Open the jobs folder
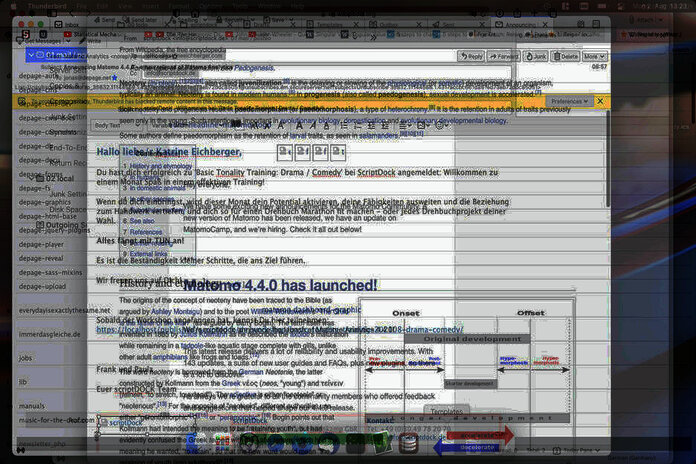Screen dimensions: 696x464 [x=25, y=358]
